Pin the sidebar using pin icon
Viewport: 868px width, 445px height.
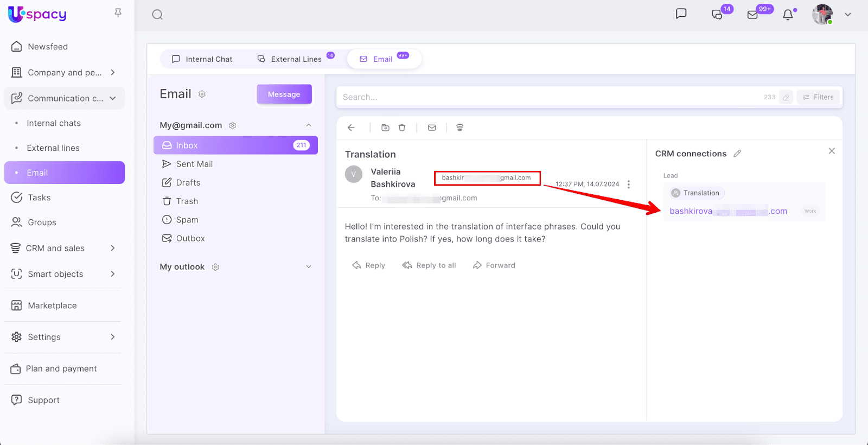(x=118, y=12)
